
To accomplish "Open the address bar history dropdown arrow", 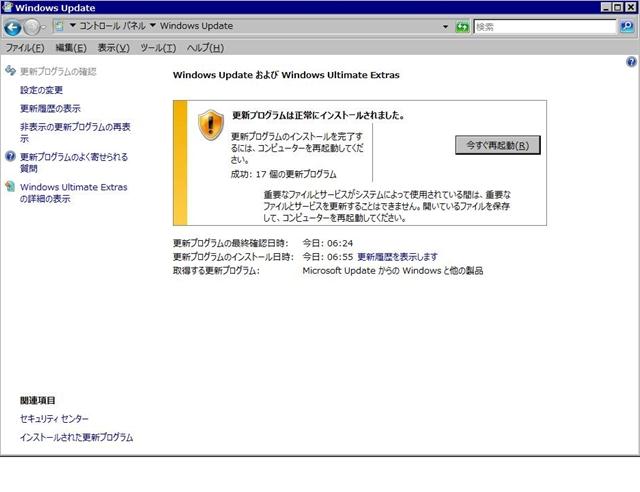I will tap(445, 27).
